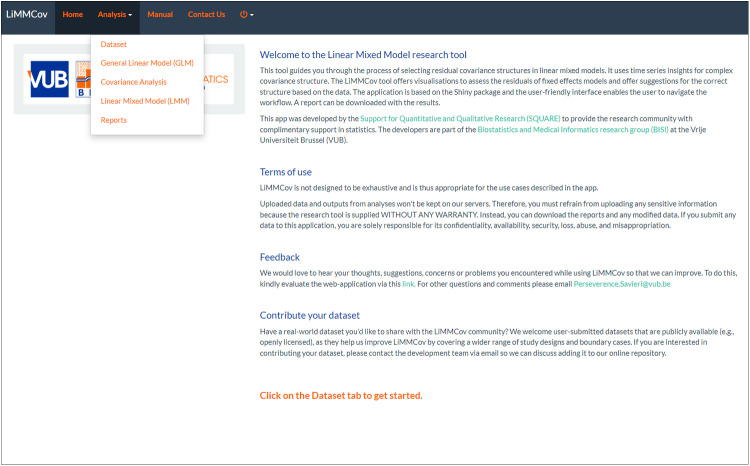Choose General Linear Model (GLM) entry
Viewport: 750px width, 466px height.
[x=147, y=63]
